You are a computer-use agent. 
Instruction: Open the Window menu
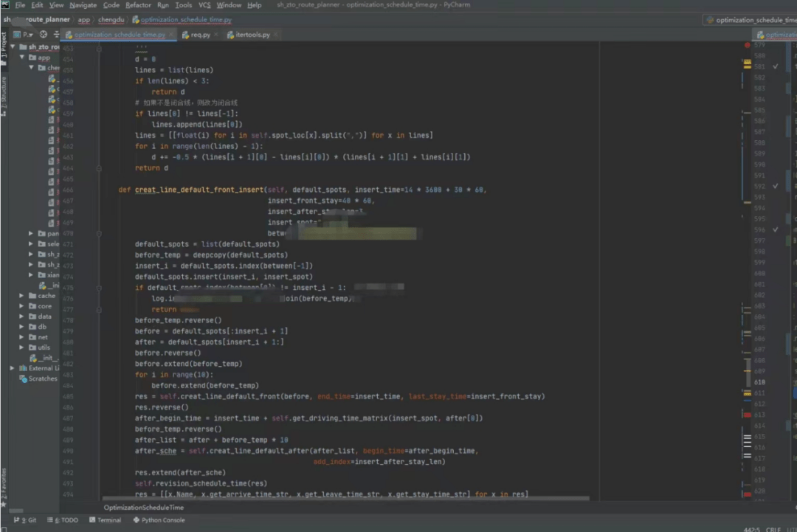tap(229, 5)
